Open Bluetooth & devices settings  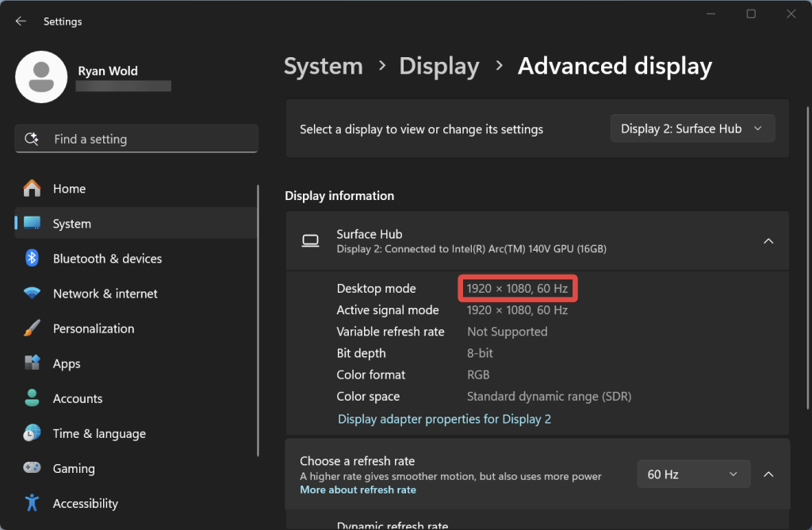(136, 258)
